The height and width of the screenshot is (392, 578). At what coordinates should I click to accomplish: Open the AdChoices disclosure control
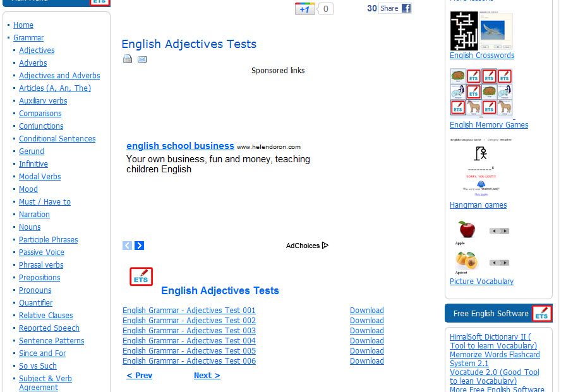point(307,246)
